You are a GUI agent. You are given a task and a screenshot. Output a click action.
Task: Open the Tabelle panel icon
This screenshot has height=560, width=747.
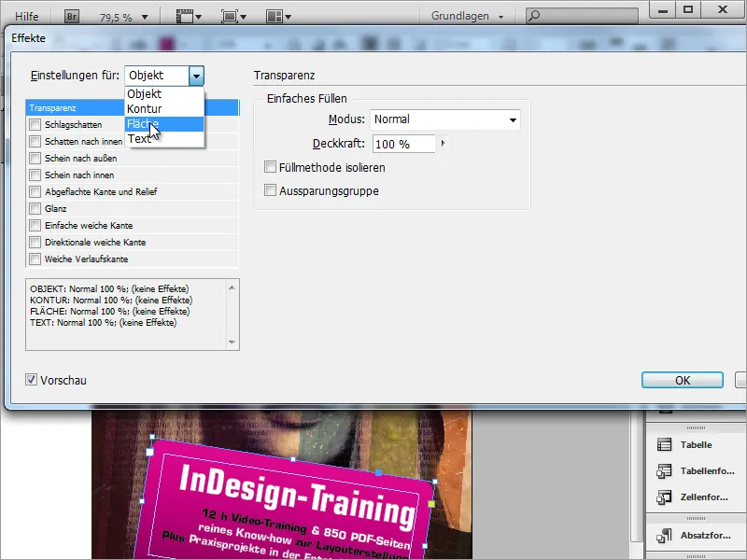pos(664,445)
